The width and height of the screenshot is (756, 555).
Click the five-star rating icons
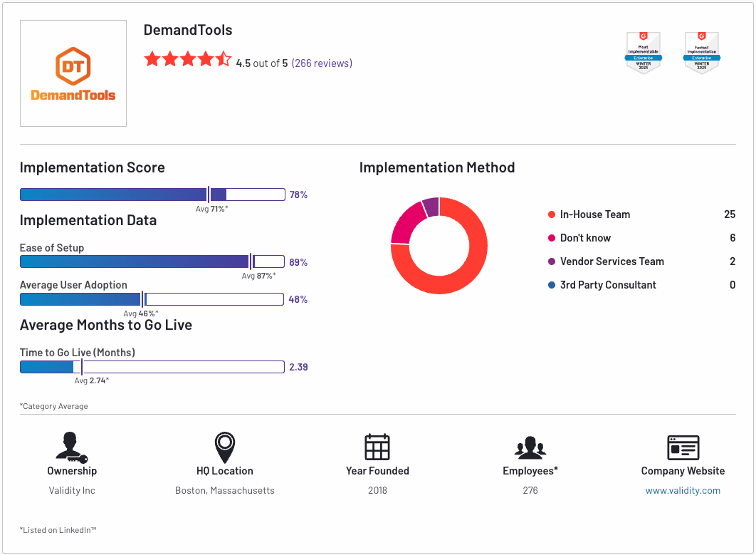pos(187,59)
